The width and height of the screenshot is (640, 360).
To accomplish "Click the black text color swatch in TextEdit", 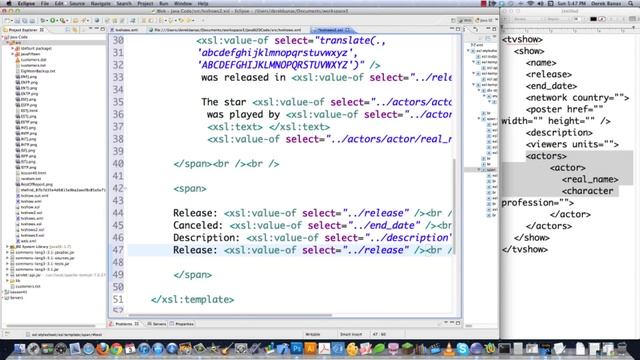I will 593,19.
